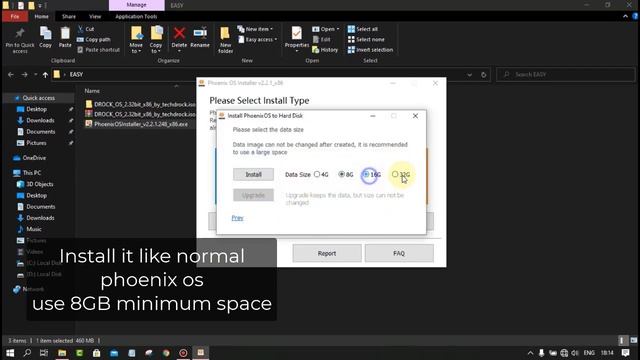Click the Manage contextual tab
Screen dimensions: 640x360
click(x=136, y=5)
